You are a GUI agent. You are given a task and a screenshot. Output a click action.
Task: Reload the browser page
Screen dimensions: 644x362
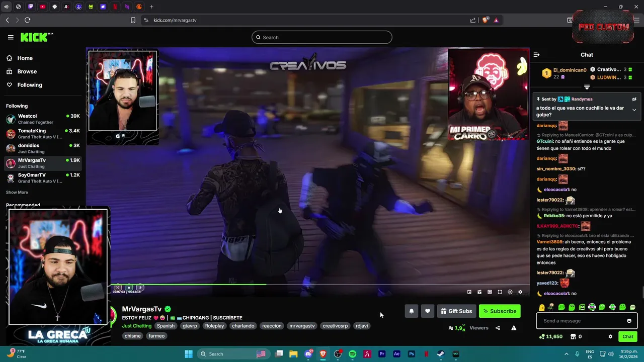[27, 20]
